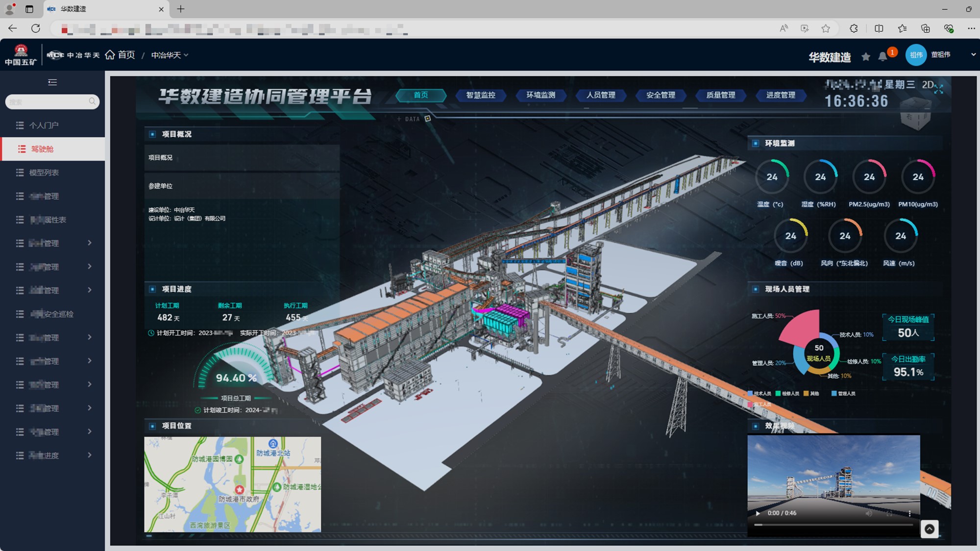The height and width of the screenshot is (551, 980).
Task: Click the search magnifier icon in sidebar
Action: coord(92,101)
